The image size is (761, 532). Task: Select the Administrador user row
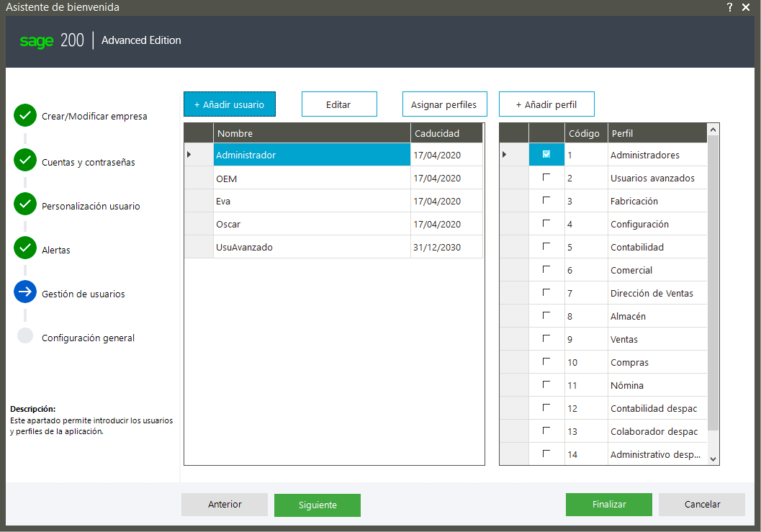[333, 154]
